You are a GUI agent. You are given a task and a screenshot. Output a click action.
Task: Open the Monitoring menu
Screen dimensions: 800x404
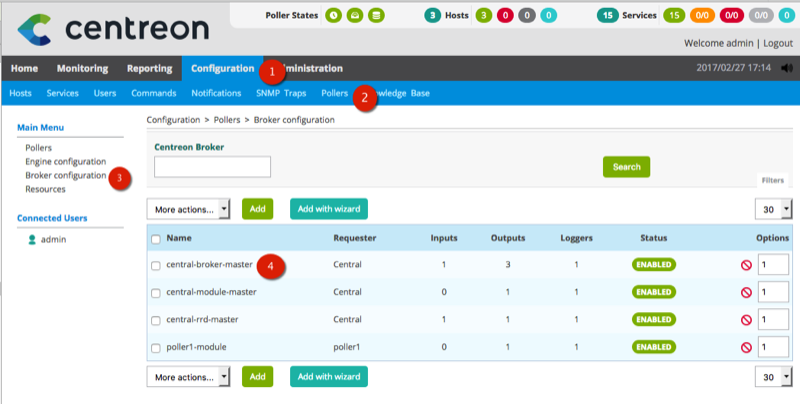point(83,69)
